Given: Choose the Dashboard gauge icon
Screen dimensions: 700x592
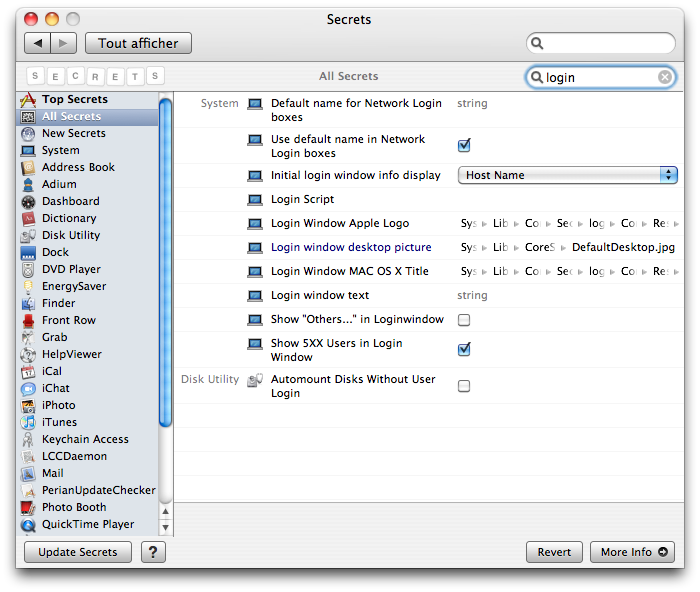Looking at the screenshot, I should tap(28, 202).
